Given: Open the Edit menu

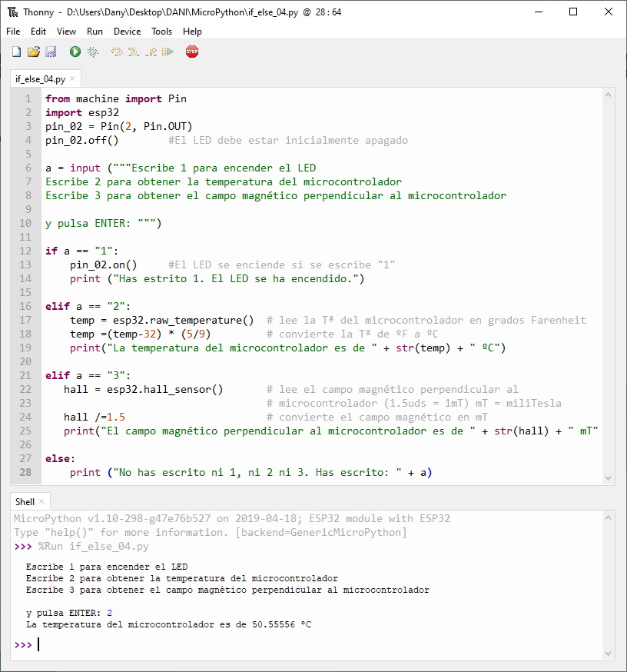Looking at the screenshot, I should [x=38, y=32].
